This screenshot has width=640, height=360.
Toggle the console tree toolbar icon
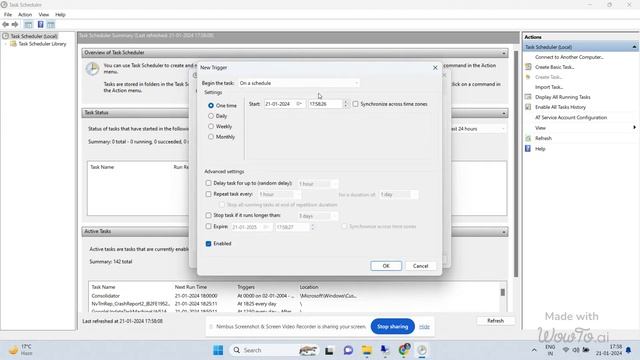28,25
